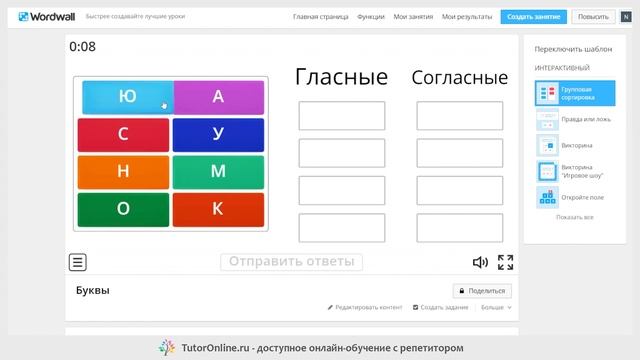640x360 pixels.
Task: Switch to Викторина template
Action: (x=575, y=145)
